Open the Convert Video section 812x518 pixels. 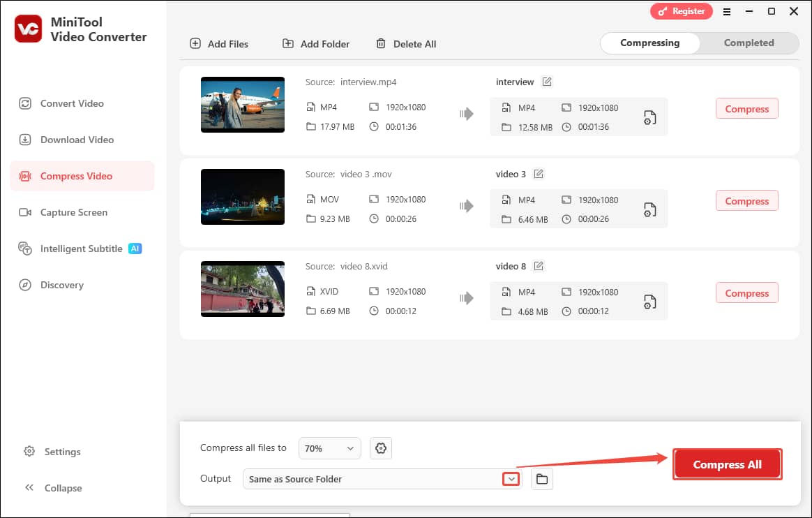click(71, 103)
